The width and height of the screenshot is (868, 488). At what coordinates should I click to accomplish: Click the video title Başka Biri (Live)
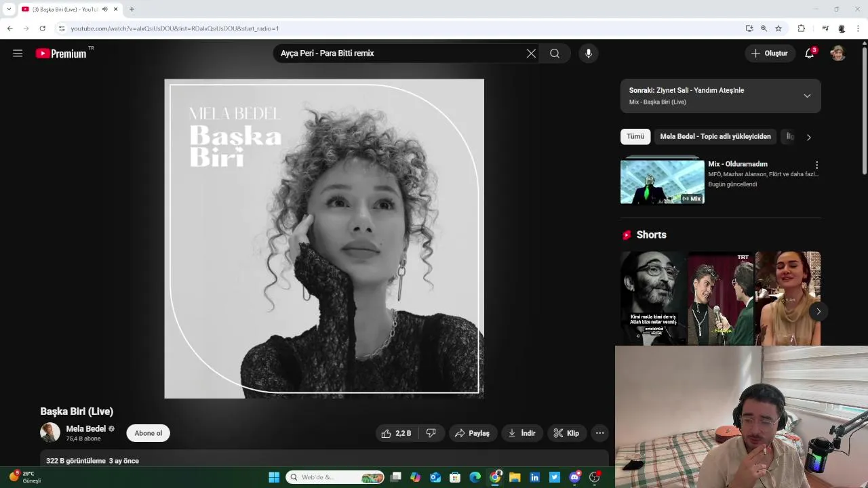(x=77, y=411)
